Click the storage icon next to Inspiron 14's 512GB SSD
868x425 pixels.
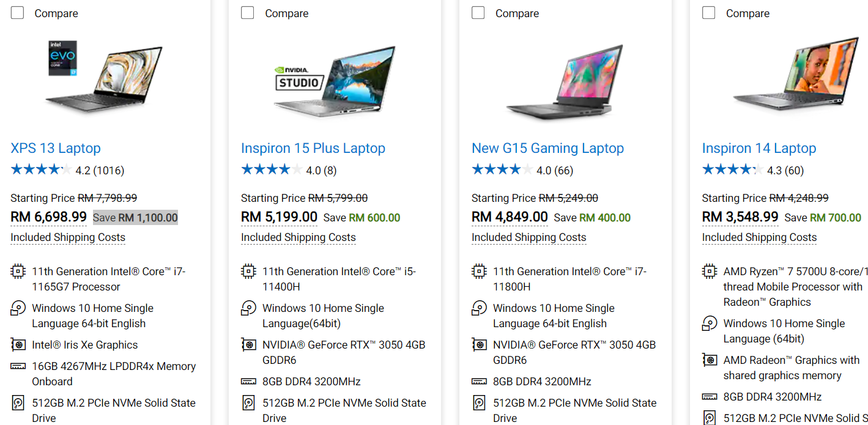710,418
